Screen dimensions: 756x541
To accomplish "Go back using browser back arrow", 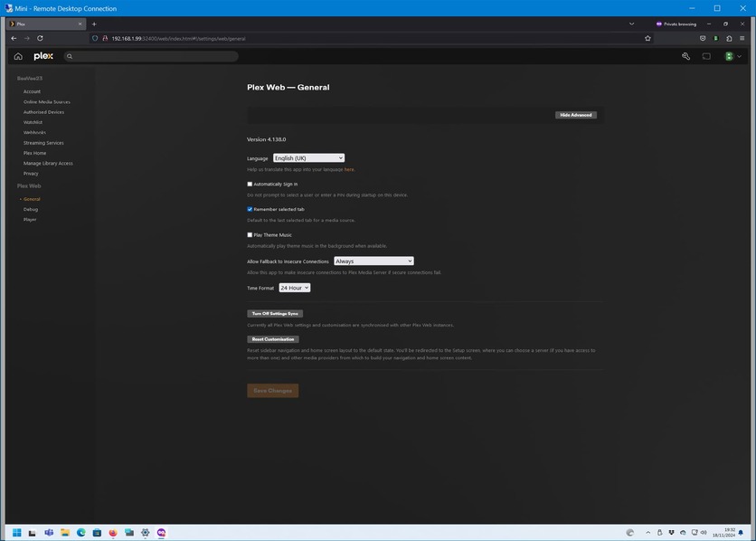I will point(14,38).
